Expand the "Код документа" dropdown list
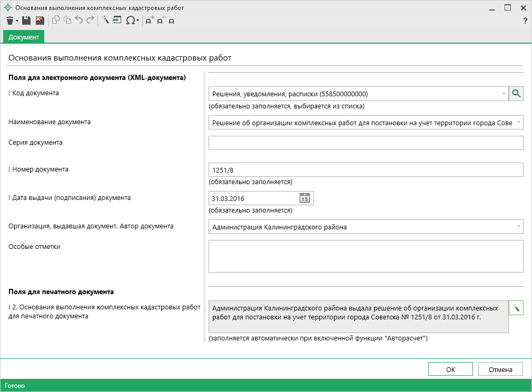Viewport: 532px width, 392px height. click(x=503, y=94)
